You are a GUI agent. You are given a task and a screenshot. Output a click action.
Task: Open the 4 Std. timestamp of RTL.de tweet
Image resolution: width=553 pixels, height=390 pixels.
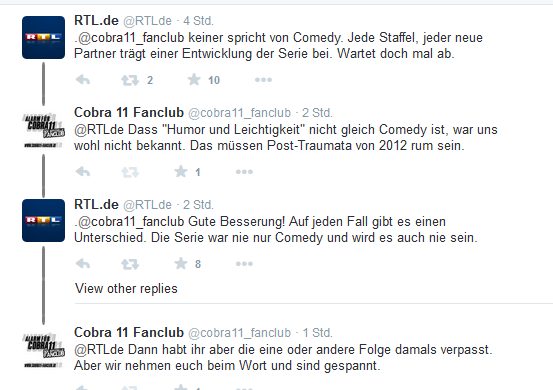click(199, 21)
